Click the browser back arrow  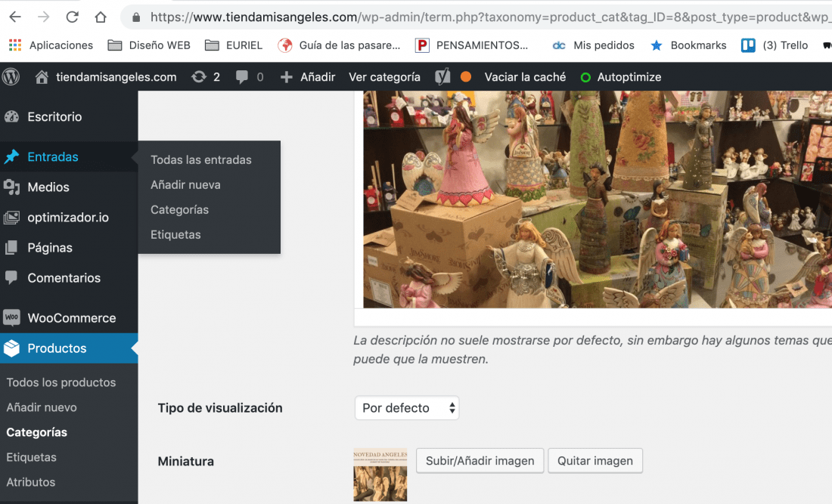click(x=15, y=17)
